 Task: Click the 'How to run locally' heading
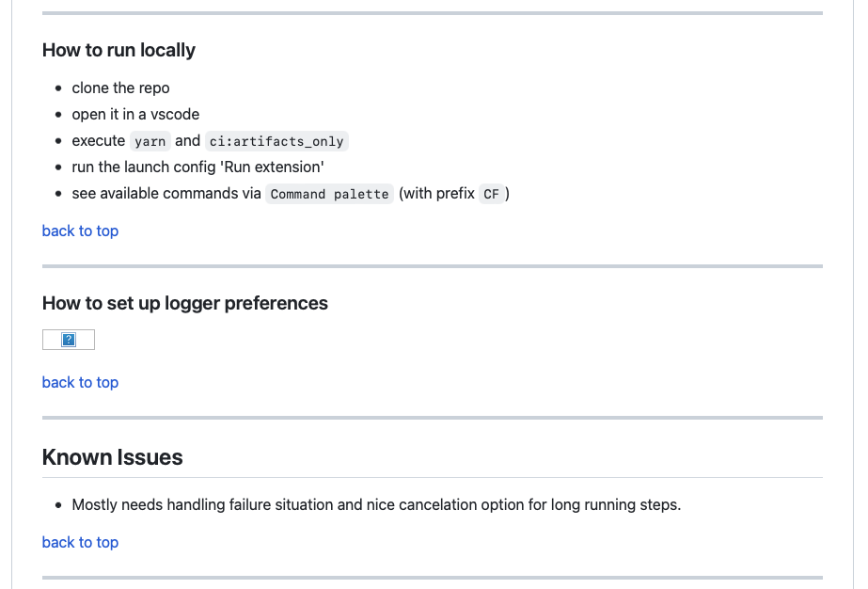tap(118, 51)
